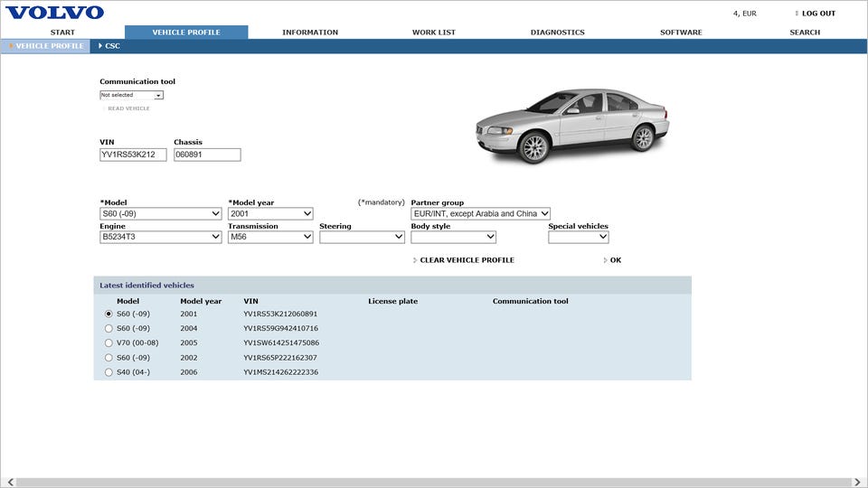Open the Partner group dropdown
Screen dimensions: 868x488
[x=480, y=214]
